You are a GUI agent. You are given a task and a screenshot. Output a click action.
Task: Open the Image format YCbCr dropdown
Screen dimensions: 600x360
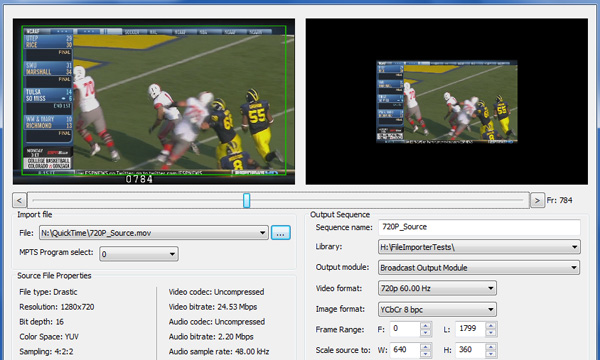coord(437,309)
